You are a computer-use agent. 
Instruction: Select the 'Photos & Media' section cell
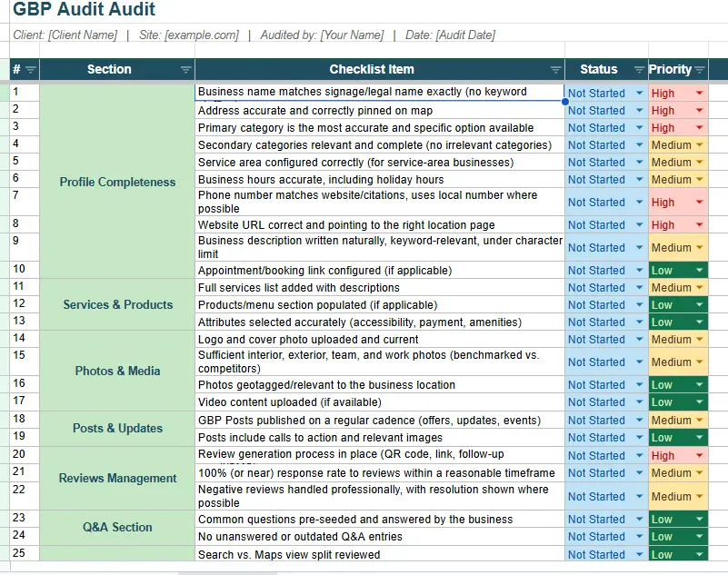tap(117, 371)
